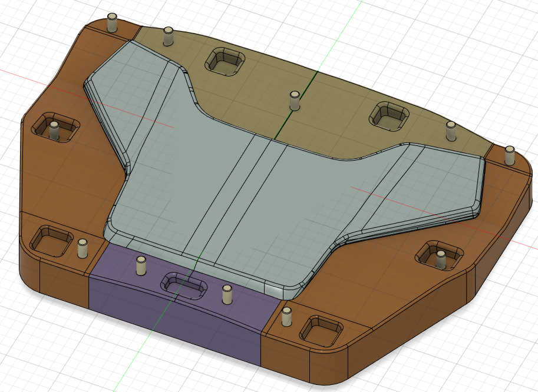Screen dimensions: 538x392
Task: Select the pin at the far-left rear brown corner
Action: coord(112,22)
